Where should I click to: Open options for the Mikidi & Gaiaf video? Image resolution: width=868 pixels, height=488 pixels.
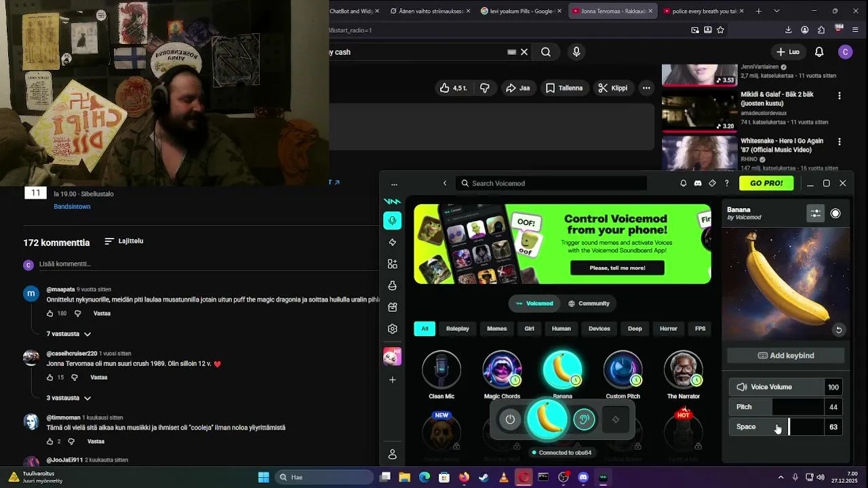840,96
